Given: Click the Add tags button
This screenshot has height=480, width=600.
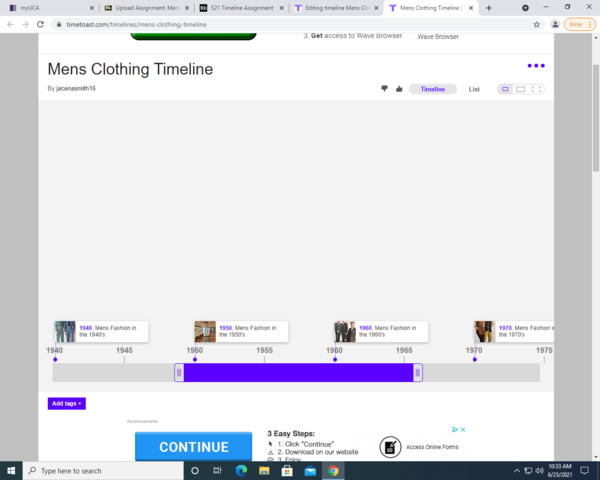Looking at the screenshot, I should (x=67, y=403).
